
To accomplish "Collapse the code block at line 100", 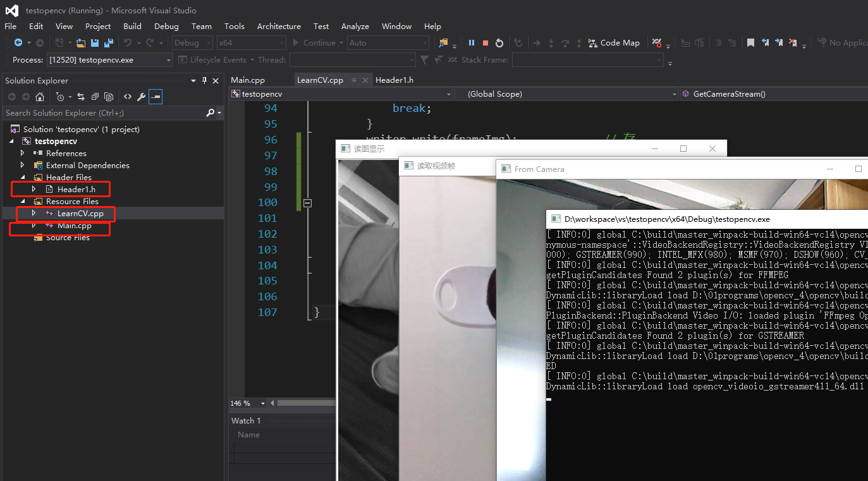I will pos(308,203).
